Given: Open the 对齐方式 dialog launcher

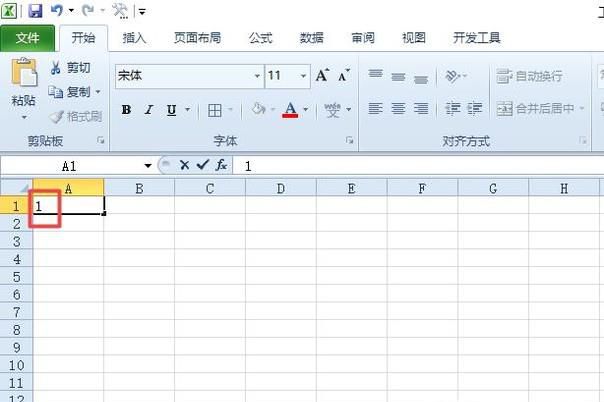Looking at the screenshot, I should click(583, 141).
